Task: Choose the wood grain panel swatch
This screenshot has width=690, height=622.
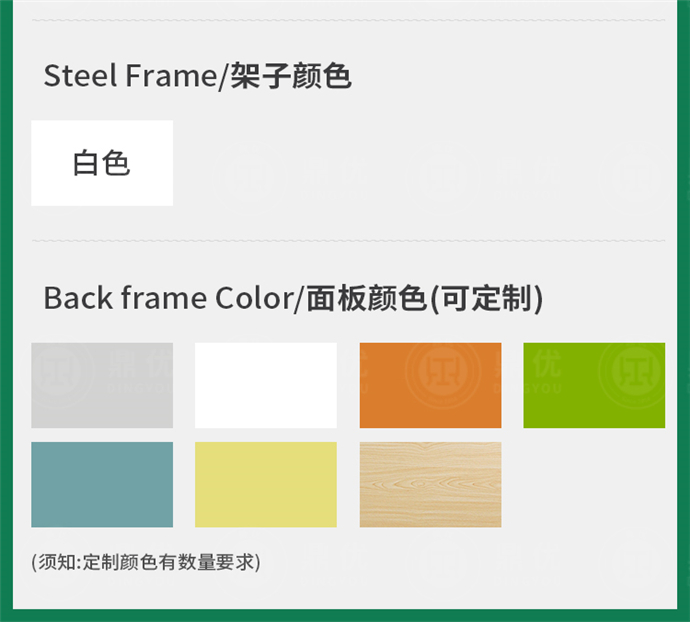Action: pos(430,485)
